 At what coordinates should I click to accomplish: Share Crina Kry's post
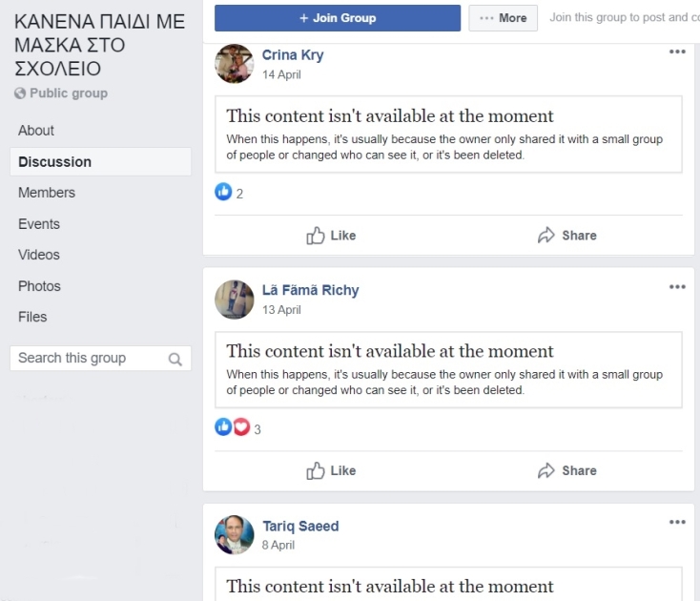567,236
